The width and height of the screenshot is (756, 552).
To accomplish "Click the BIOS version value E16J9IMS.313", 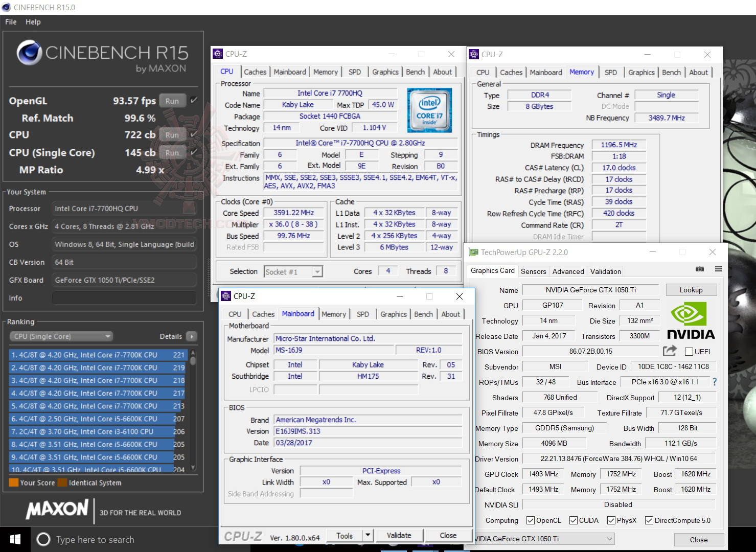I will [368, 431].
